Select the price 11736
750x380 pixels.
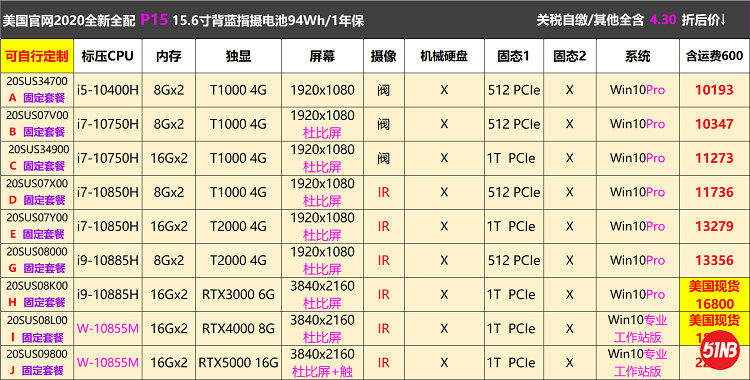pos(714,192)
